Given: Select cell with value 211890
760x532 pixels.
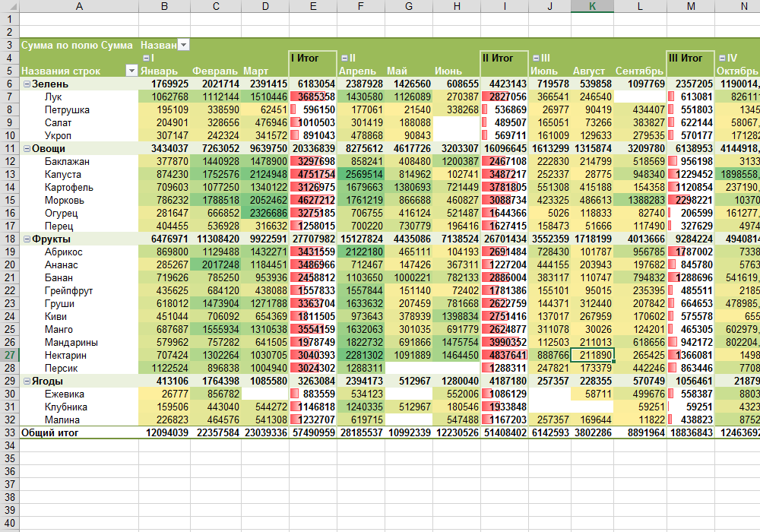Looking at the screenshot, I should (592, 355).
